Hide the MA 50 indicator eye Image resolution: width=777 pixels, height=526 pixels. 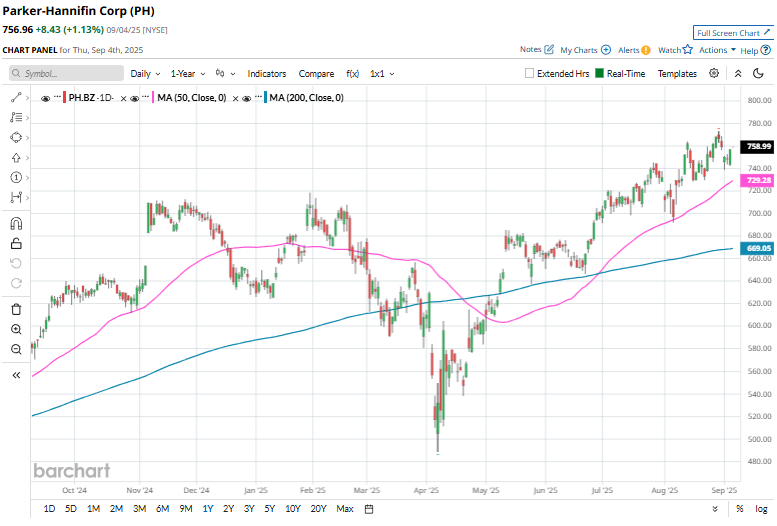tap(134, 99)
